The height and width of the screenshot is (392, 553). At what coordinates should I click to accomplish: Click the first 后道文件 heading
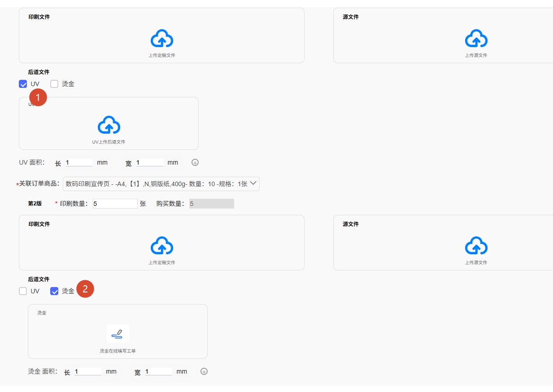(39, 72)
